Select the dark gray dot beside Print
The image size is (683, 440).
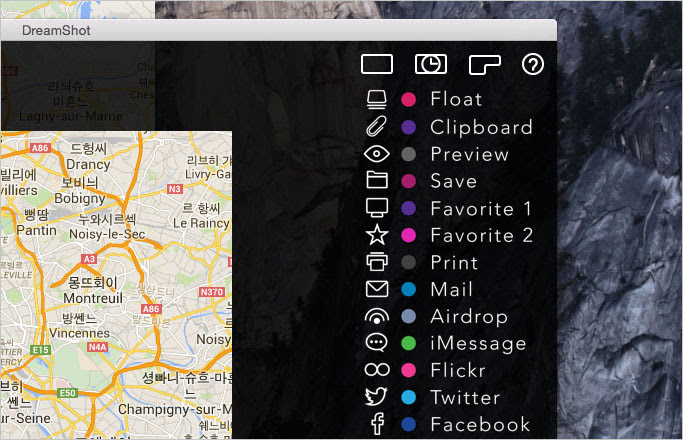coord(408,262)
